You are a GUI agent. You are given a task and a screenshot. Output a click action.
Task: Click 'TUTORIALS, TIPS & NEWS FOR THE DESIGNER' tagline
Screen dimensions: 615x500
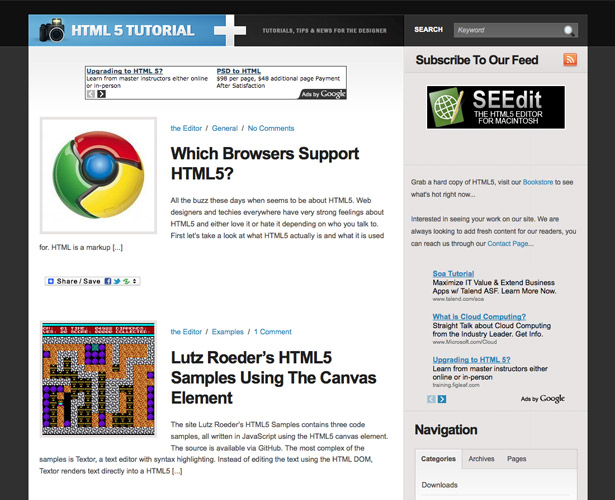[324, 31]
